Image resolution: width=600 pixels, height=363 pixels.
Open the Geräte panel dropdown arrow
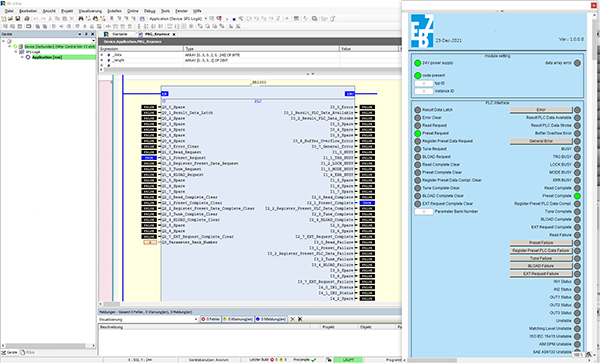[x=80, y=34]
